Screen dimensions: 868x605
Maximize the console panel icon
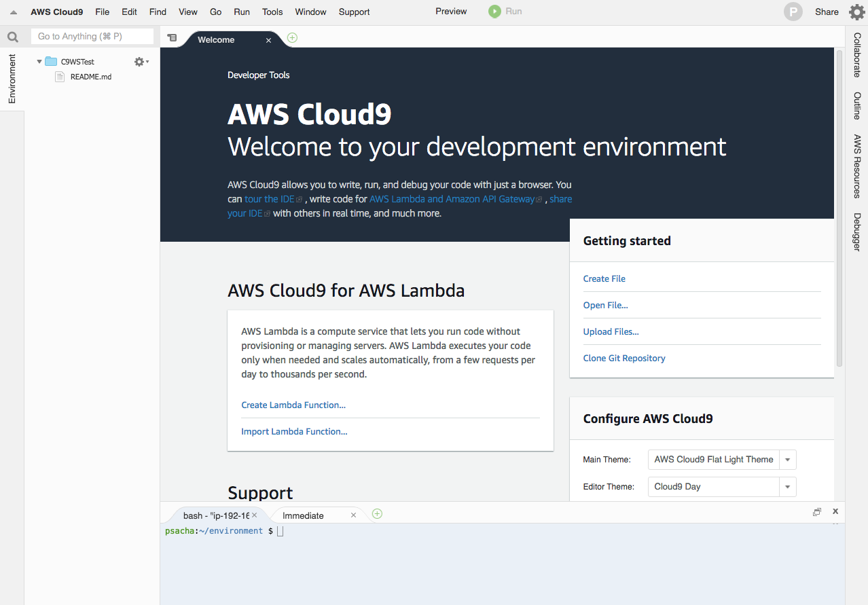pyautogui.click(x=817, y=512)
